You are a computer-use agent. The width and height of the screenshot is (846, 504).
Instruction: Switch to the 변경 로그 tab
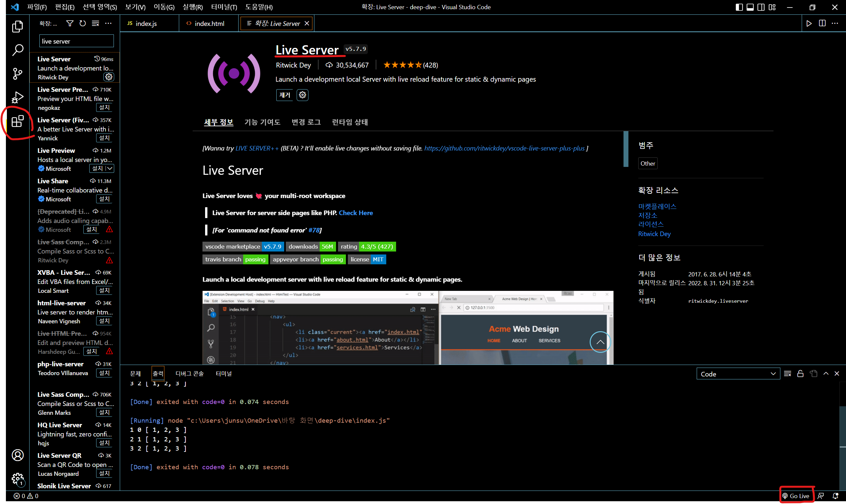306,122
